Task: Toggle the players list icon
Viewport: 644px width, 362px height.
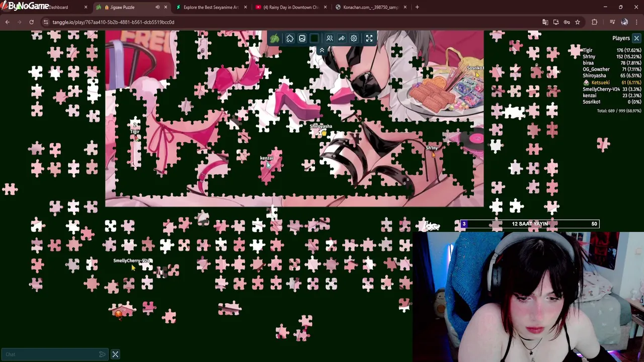Action: [x=330, y=39]
